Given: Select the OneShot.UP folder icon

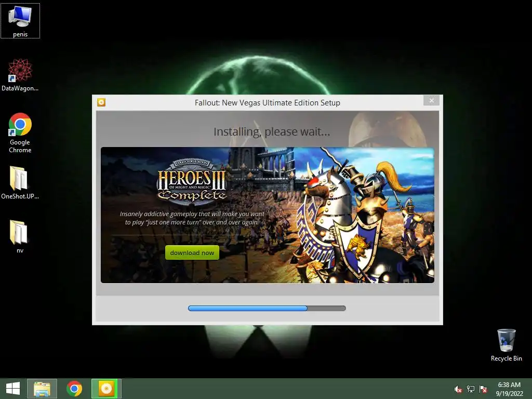Looking at the screenshot, I should pyautogui.click(x=20, y=182).
